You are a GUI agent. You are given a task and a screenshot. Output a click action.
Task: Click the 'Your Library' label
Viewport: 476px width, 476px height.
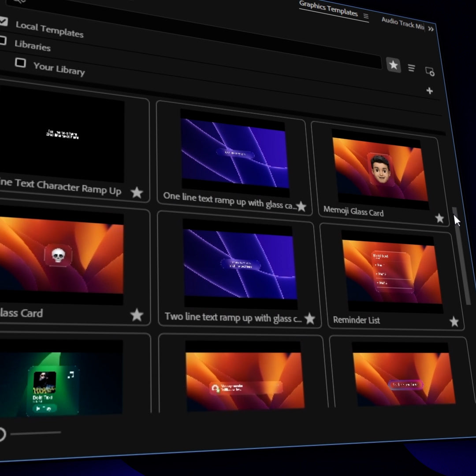coord(59,69)
